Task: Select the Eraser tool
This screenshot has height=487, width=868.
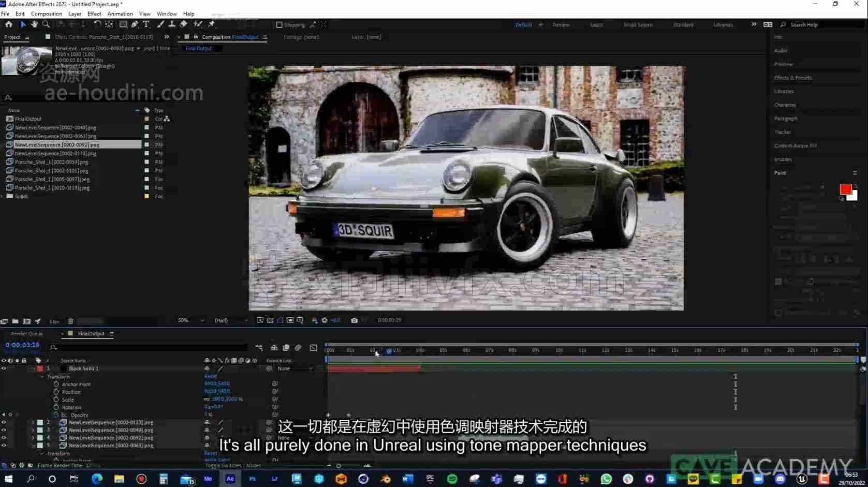Action: coord(183,24)
